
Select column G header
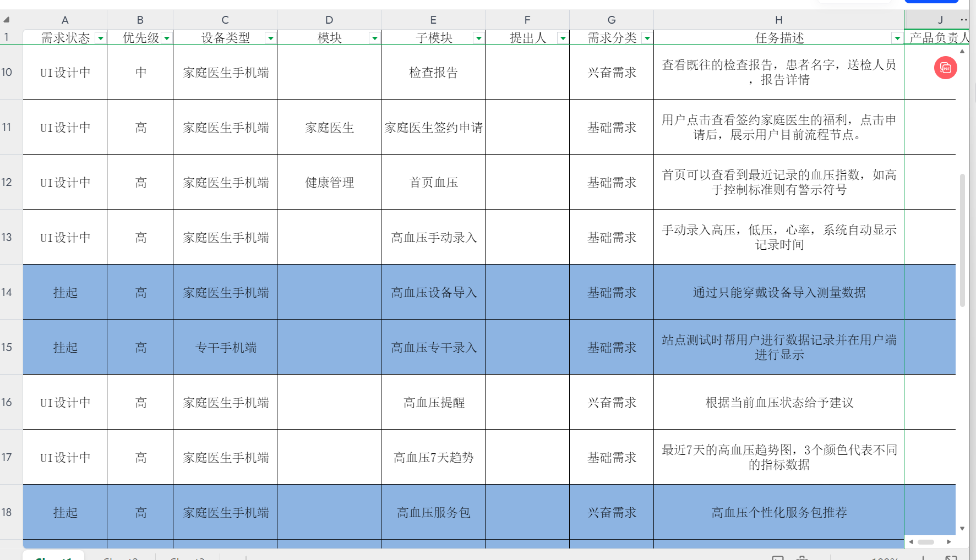coord(612,20)
